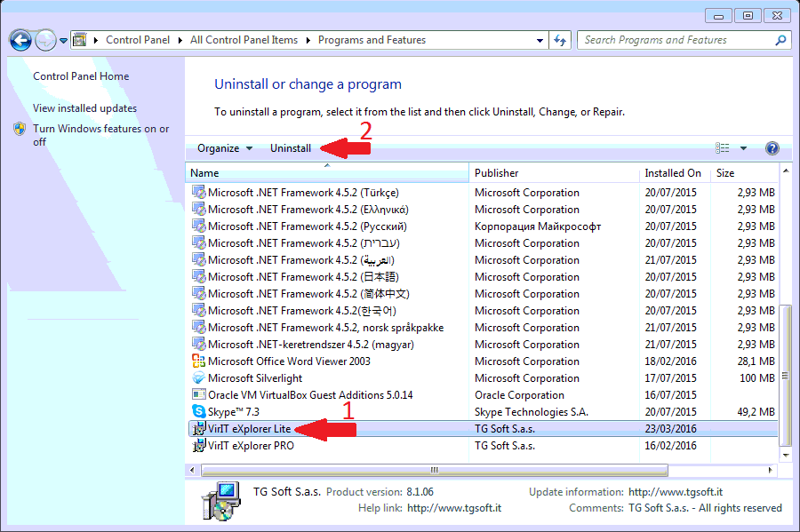
Task: Click the vertical scrollbar thumb
Action: click(x=785, y=376)
